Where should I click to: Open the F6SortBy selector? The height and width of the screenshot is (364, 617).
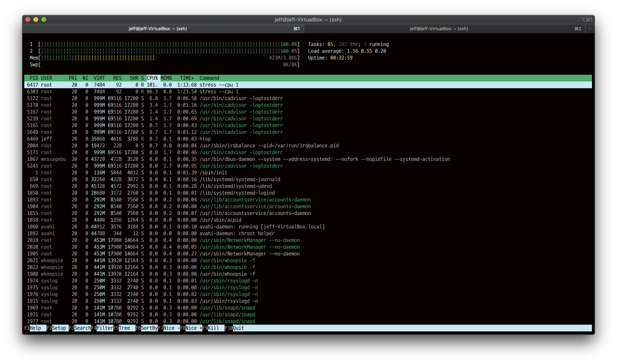point(147,328)
